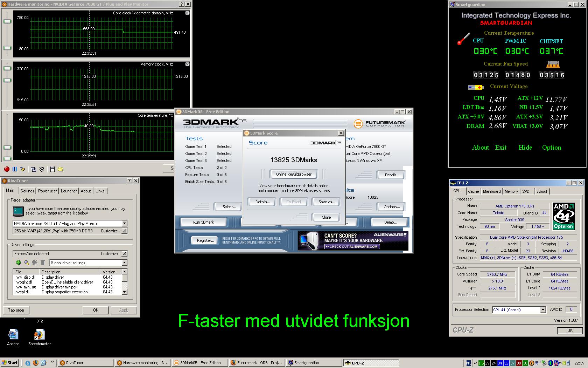Click Online ResultBrowser button
Viewport: 588px width, 368px height.
[294, 174]
